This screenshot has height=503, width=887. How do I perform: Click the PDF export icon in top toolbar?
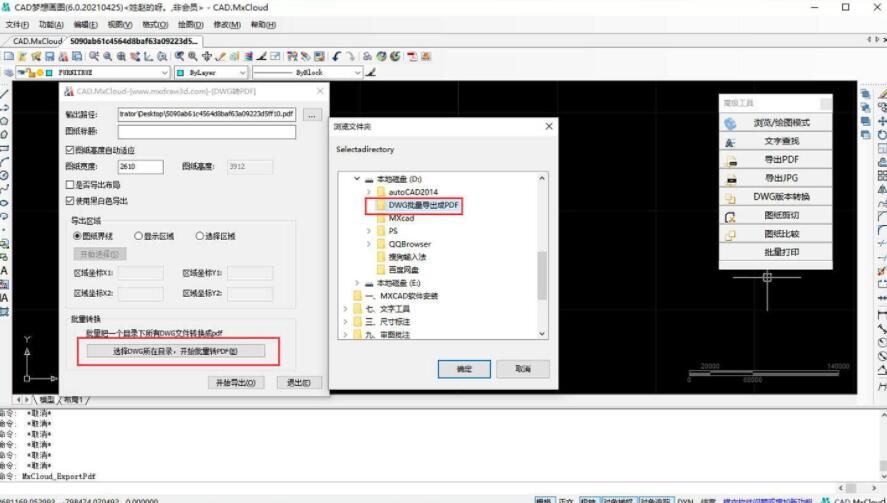411,57
